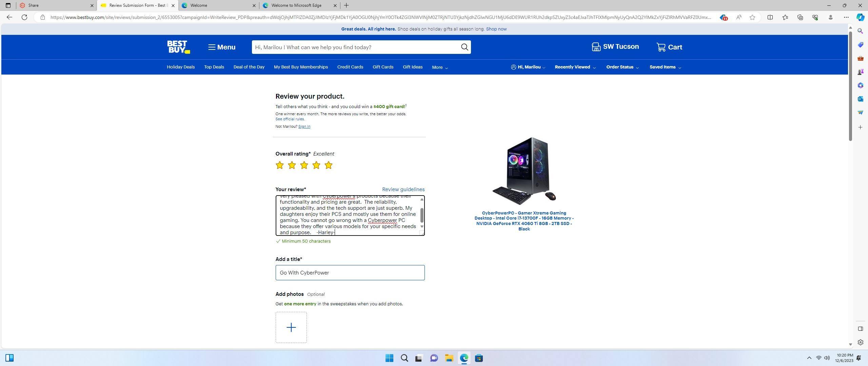
Task: Expand the Recently Viewed dropdown
Action: coord(574,67)
